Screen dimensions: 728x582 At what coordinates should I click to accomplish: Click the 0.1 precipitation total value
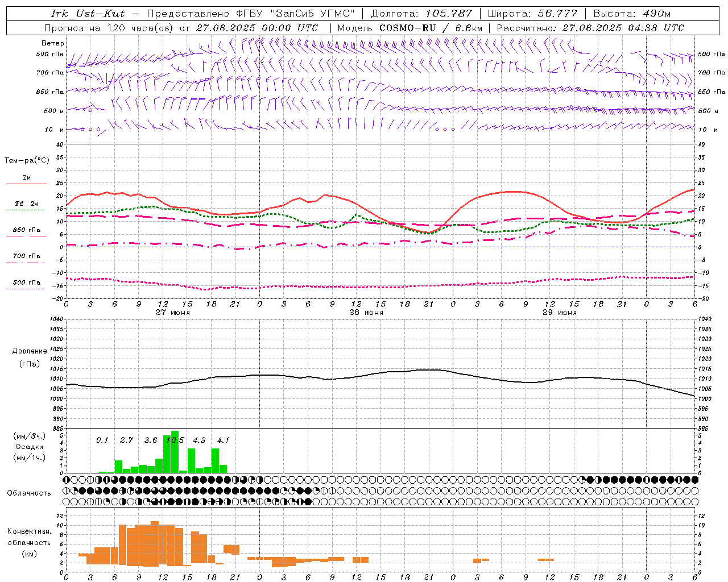[102, 440]
